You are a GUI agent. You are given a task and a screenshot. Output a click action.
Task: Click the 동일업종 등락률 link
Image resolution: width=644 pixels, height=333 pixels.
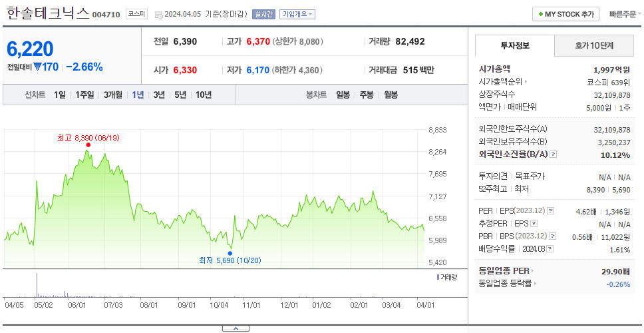click(x=505, y=284)
